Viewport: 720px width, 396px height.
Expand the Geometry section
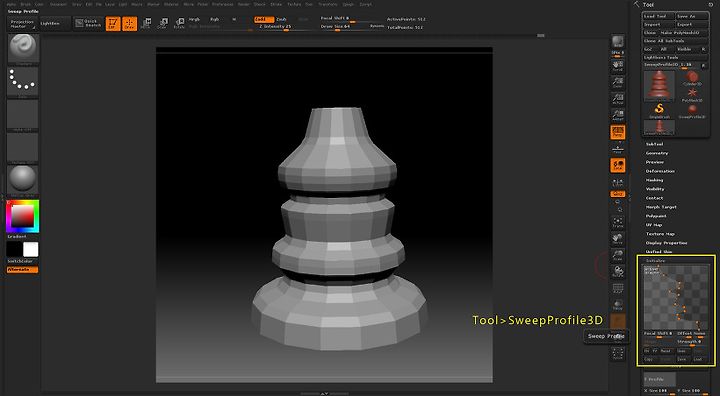click(x=657, y=153)
